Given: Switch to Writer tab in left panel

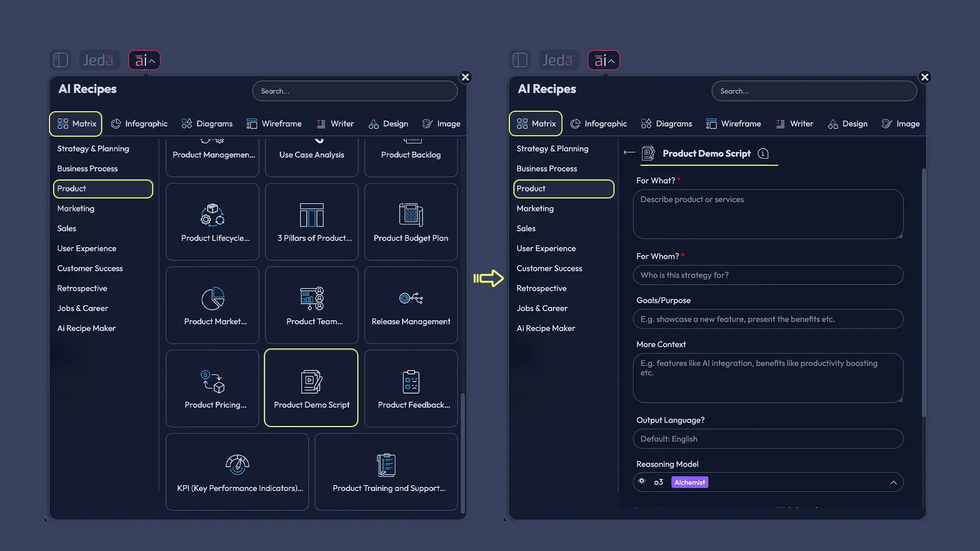Looking at the screenshot, I should (x=335, y=124).
